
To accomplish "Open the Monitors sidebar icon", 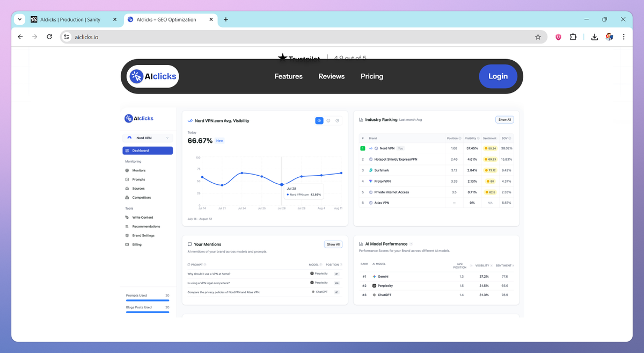I will [127, 170].
